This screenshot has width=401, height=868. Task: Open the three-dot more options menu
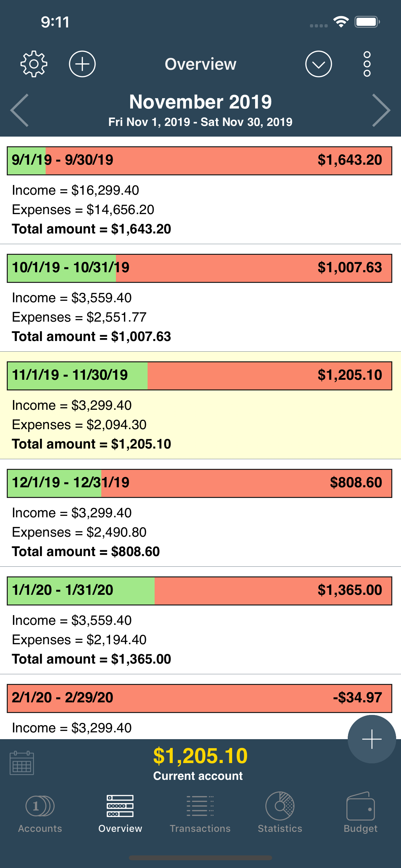click(x=367, y=64)
